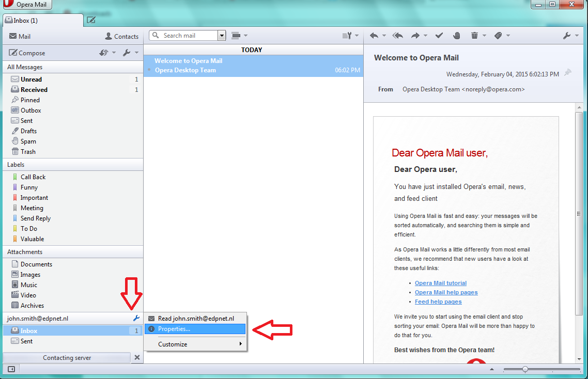Choose Read john.smith@edpnet.nl from context menu
The height and width of the screenshot is (379, 588).
196,319
